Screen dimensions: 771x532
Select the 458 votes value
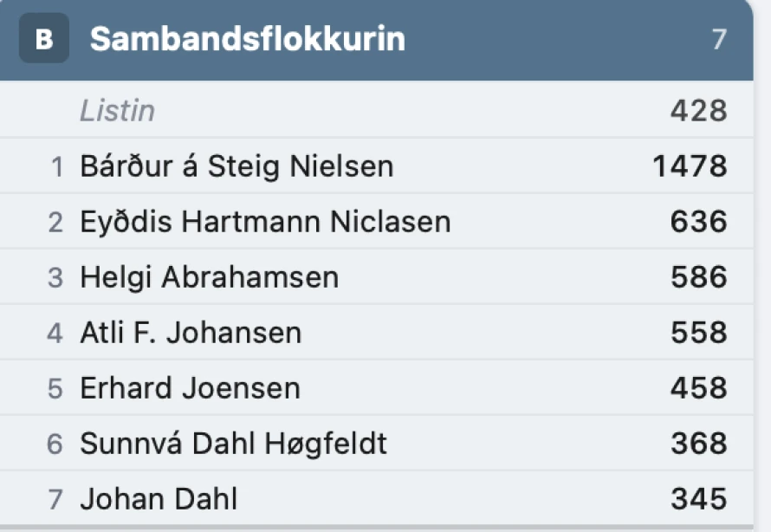(x=698, y=388)
